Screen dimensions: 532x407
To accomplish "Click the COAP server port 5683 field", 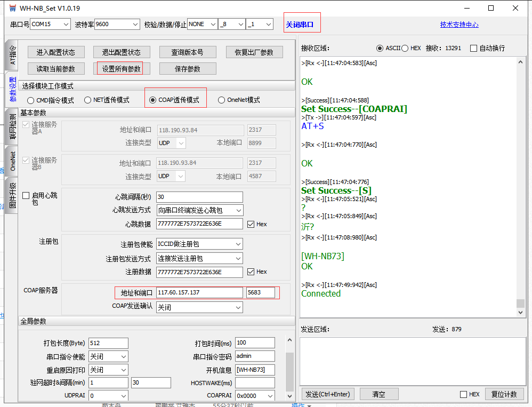I will [x=261, y=293].
